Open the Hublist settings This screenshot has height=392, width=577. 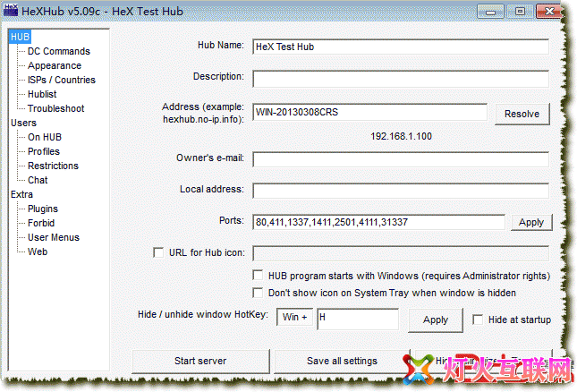pyautogui.click(x=42, y=94)
